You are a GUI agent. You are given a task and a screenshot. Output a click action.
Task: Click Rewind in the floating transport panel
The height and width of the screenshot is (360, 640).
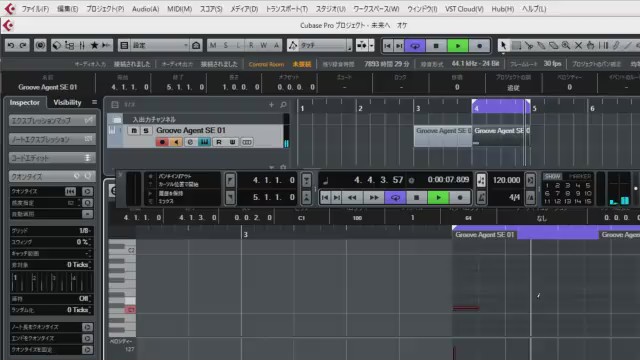coord(352,198)
